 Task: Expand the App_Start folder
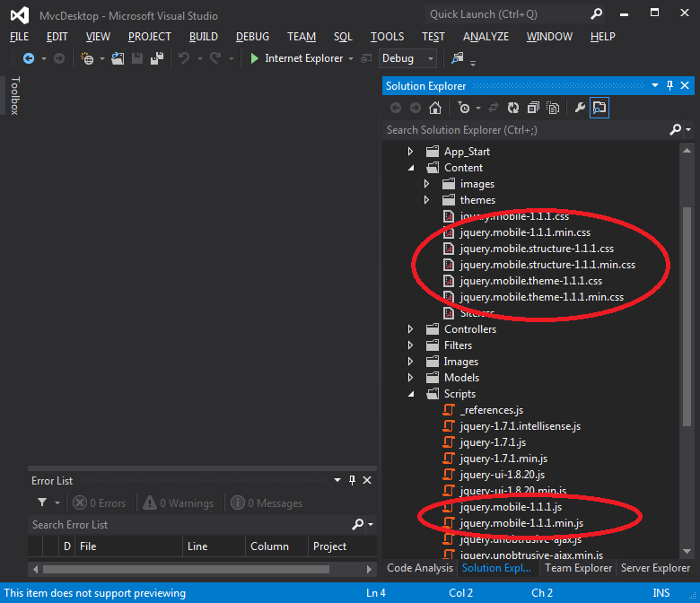pos(410,152)
